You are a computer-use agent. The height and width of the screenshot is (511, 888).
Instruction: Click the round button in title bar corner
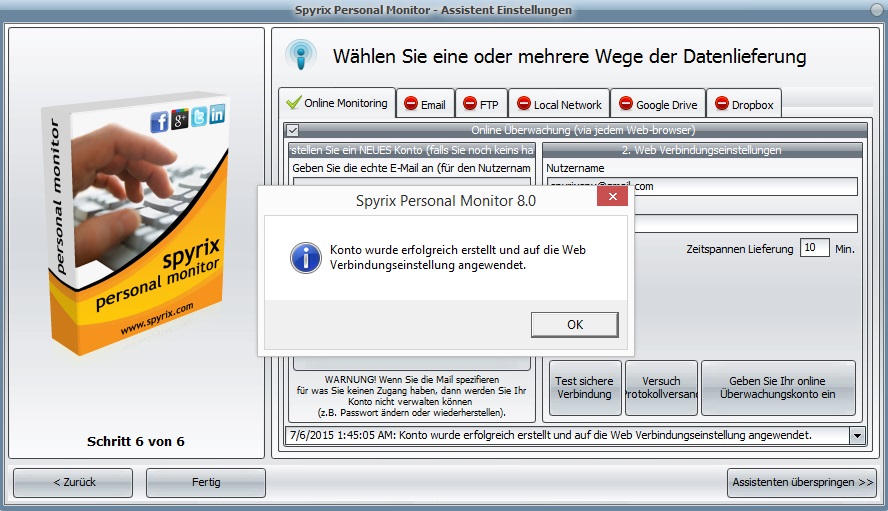click(x=878, y=10)
